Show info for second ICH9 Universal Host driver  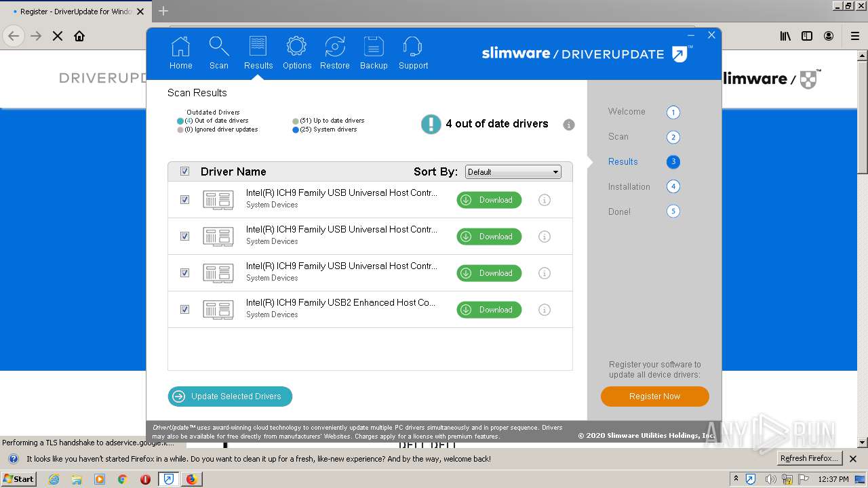545,237
